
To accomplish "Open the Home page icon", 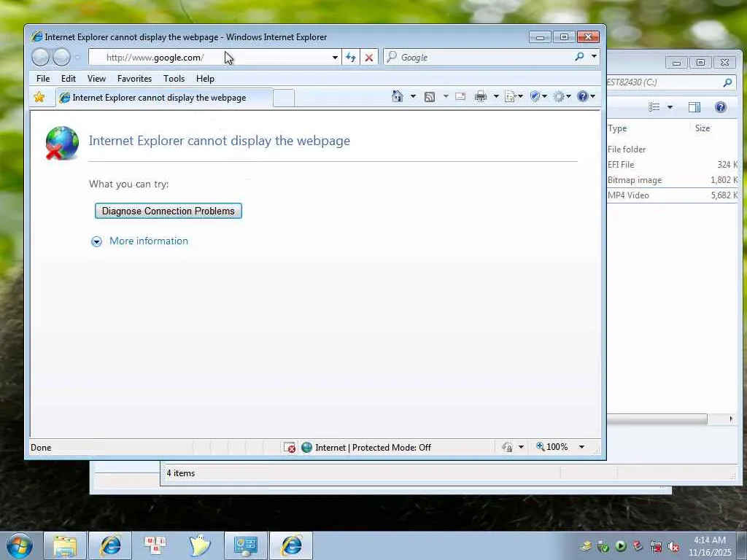I will [398, 97].
